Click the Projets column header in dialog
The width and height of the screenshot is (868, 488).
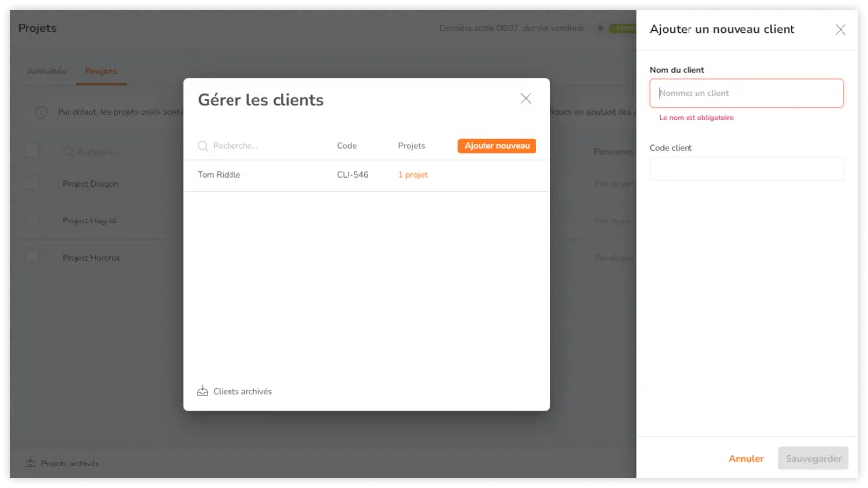(x=411, y=145)
